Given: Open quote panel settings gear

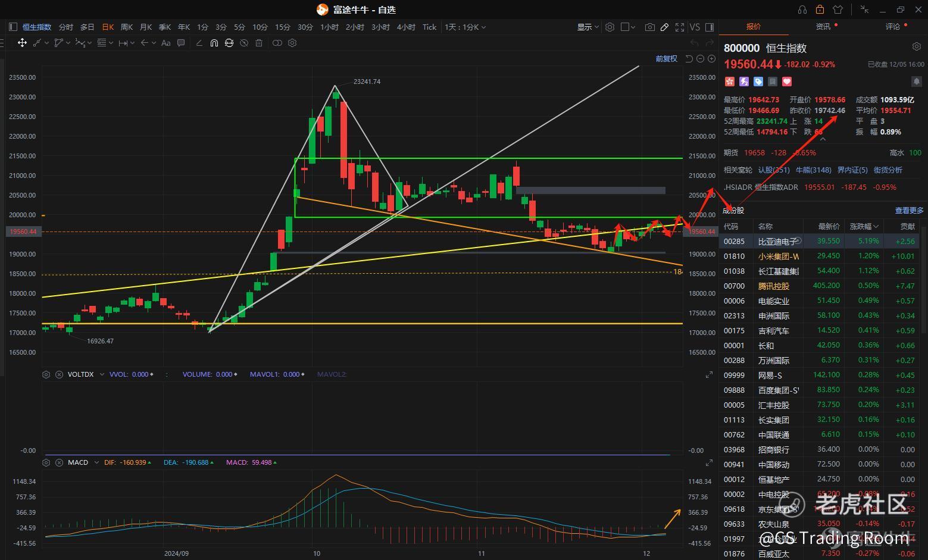Looking at the screenshot, I should [917, 46].
